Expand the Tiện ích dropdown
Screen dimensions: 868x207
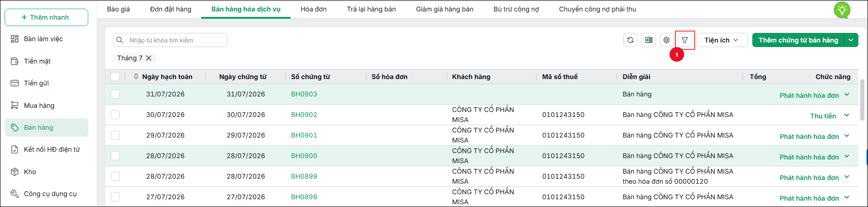[x=722, y=40]
